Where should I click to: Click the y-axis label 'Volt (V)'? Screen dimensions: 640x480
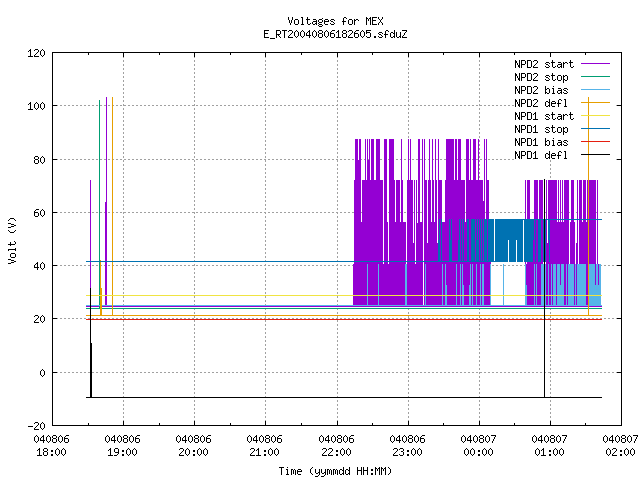12,241
